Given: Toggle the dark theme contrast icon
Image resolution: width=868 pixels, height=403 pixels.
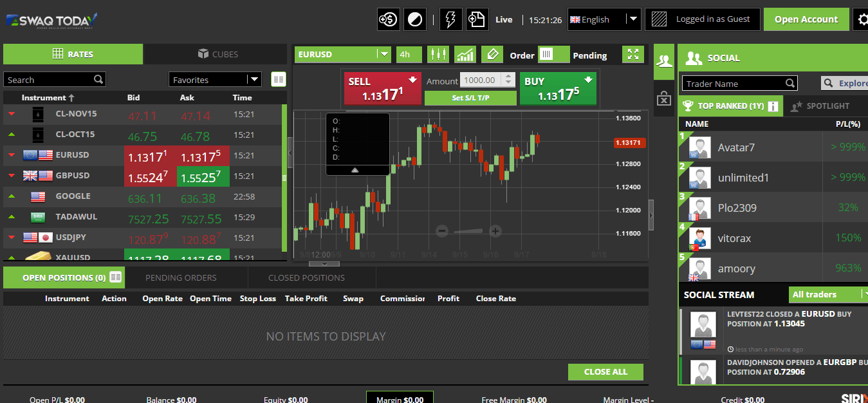Looking at the screenshot, I should [414, 19].
